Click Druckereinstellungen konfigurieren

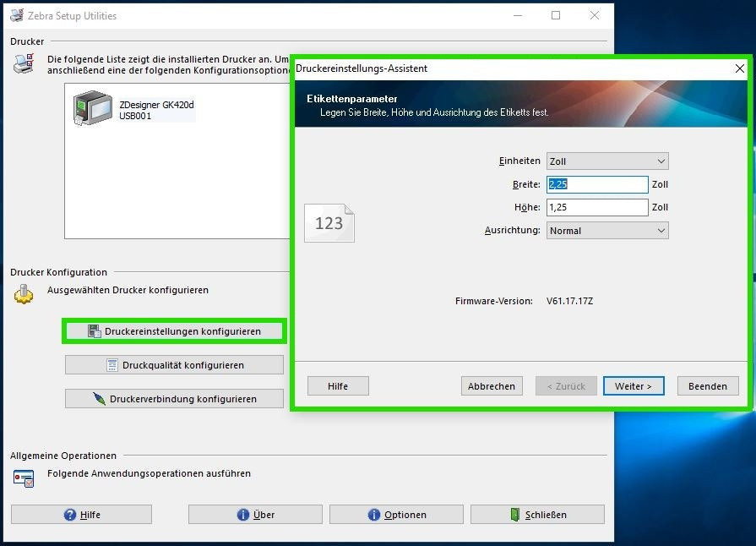175,331
